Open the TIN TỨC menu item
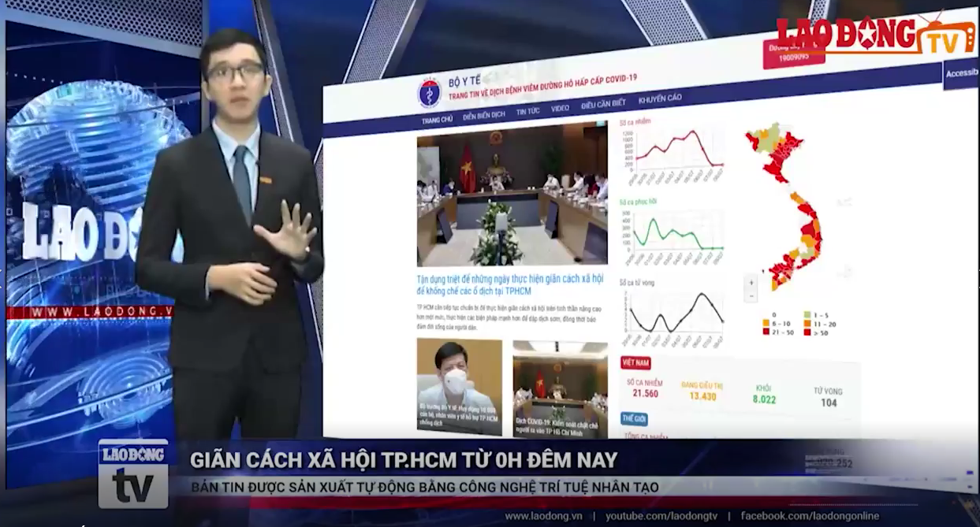 528,112
